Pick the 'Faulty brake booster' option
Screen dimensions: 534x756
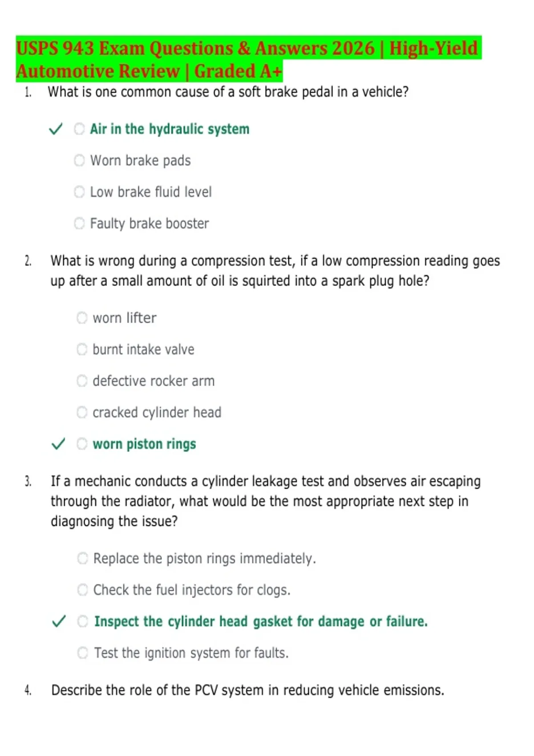point(79,223)
